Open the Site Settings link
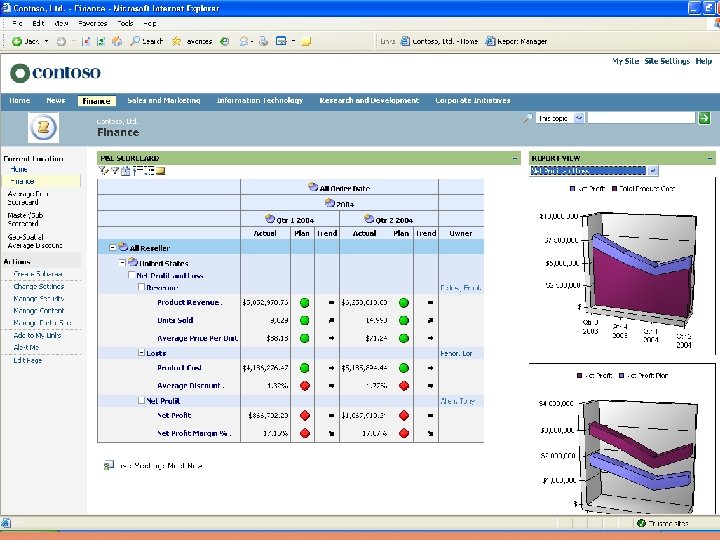This screenshot has width=720, height=540. coord(667,61)
